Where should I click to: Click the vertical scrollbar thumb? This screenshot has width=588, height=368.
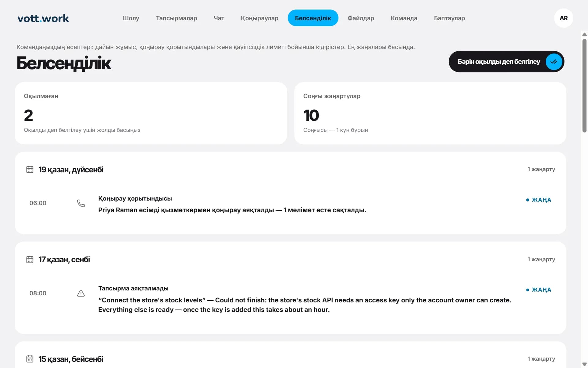click(584, 86)
